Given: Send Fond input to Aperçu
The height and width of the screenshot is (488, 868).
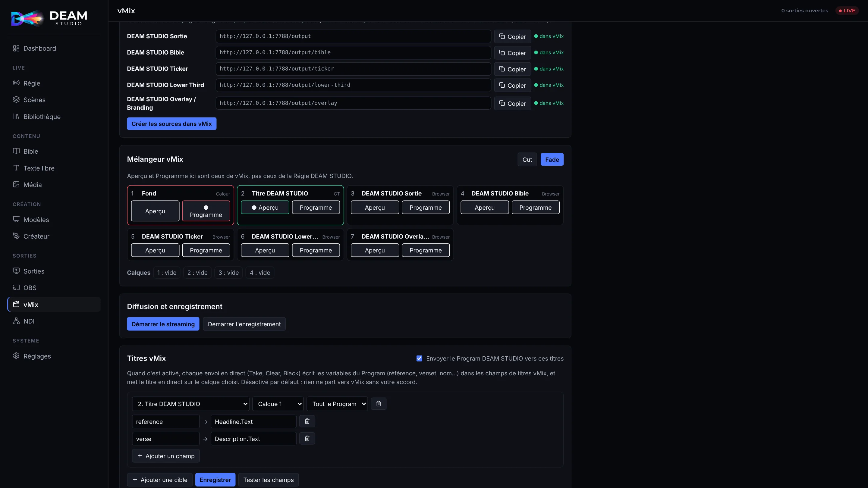Looking at the screenshot, I should pyautogui.click(x=155, y=211).
